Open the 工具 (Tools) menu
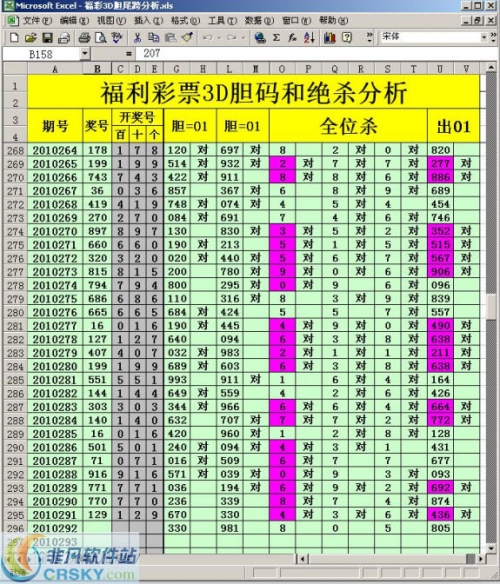Screen dimensions: 500x584 (222, 20)
